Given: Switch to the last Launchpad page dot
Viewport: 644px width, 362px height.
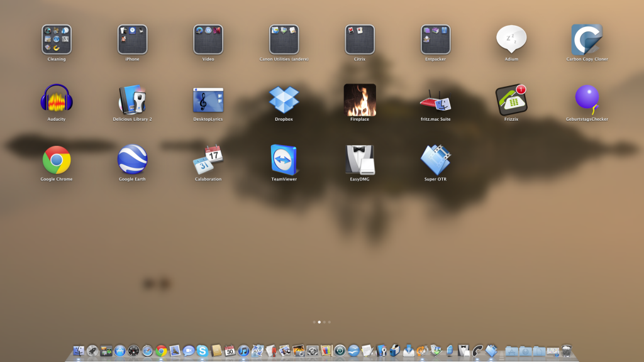Looking at the screenshot, I should (x=330, y=322).
